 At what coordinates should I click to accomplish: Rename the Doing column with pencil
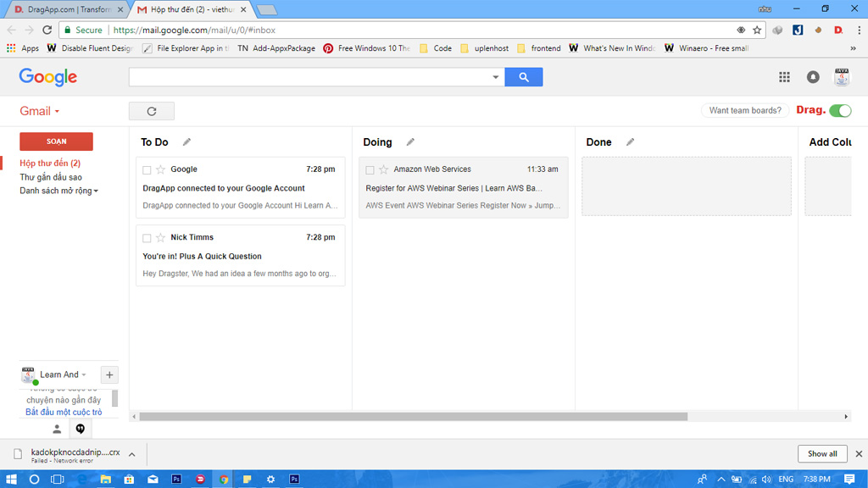410,142
